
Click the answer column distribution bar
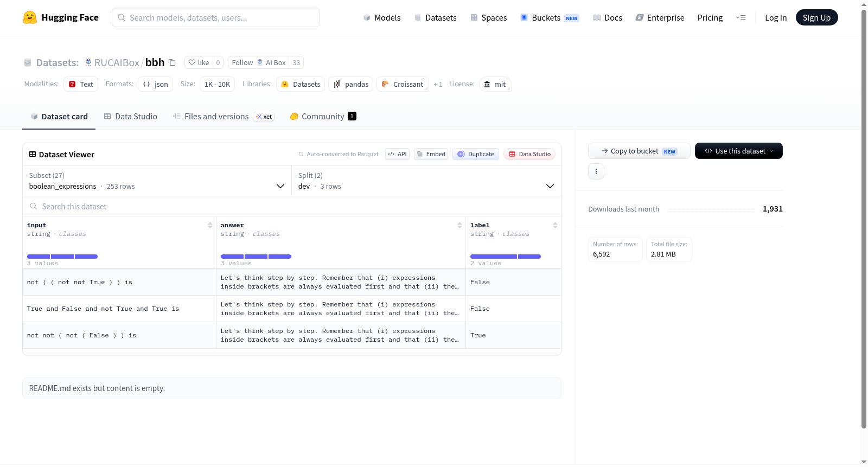tap(256, 257)
